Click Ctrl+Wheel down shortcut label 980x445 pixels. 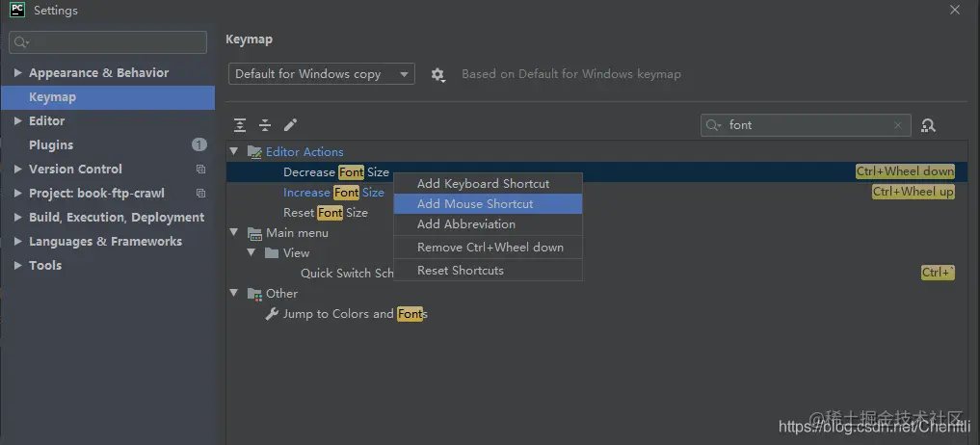(x=905, y=171)
